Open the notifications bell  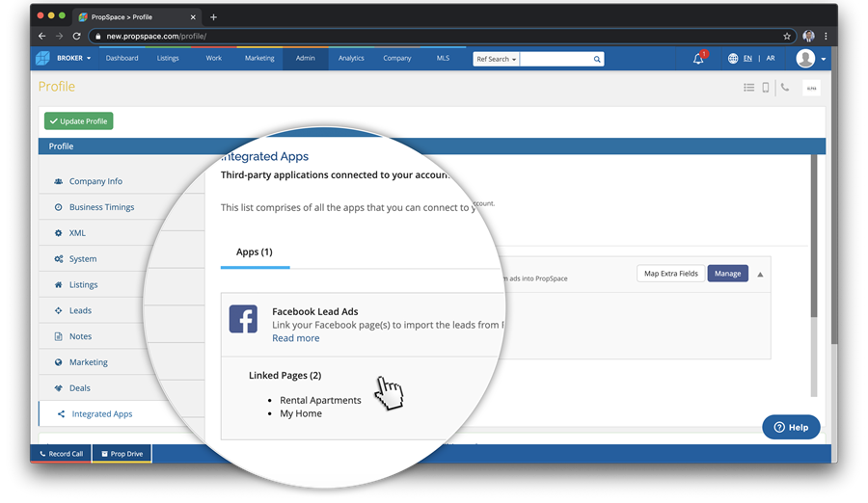[x=698, y=59]
